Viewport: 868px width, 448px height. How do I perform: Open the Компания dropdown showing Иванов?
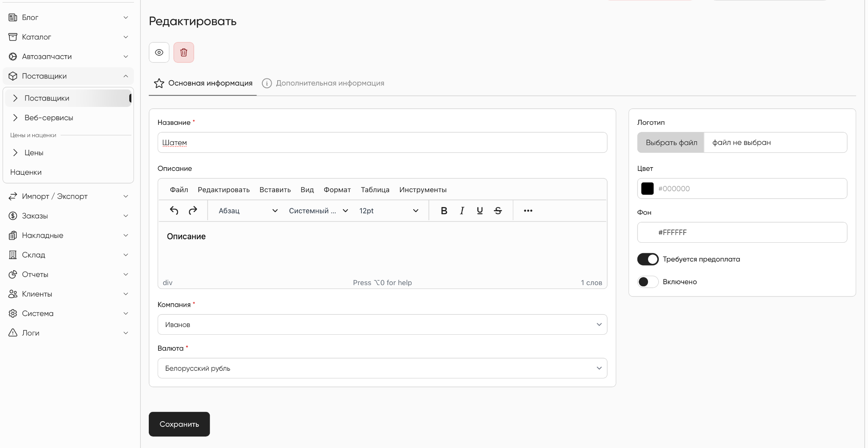click(382, 325)
